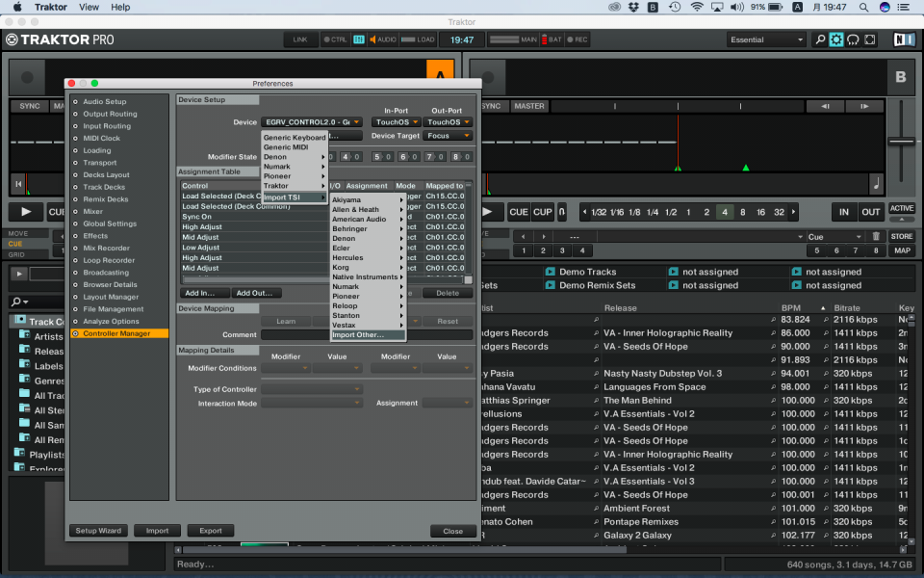The width and height of the screenshot is (924, 578).
Task: Click the delete cue trash icon
Action: click(x=876, y=236)
